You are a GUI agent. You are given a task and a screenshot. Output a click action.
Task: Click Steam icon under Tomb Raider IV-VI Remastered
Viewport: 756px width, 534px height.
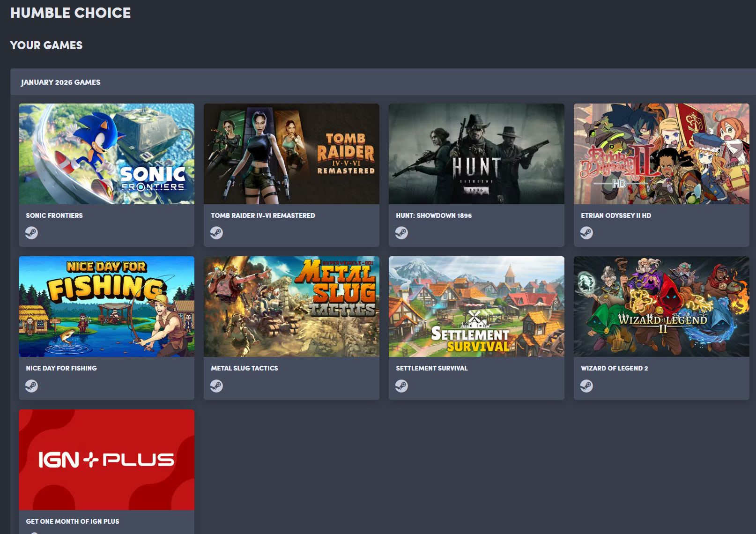pos(216,233)
